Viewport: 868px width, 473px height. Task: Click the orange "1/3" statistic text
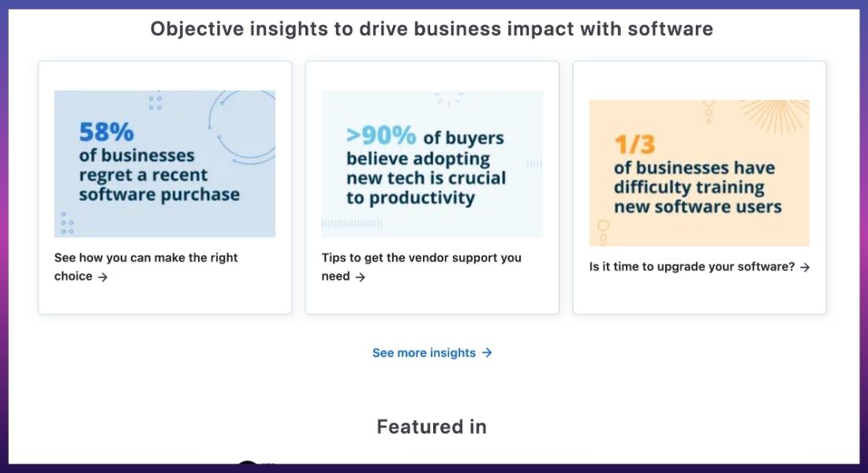(x=634, y=145)
